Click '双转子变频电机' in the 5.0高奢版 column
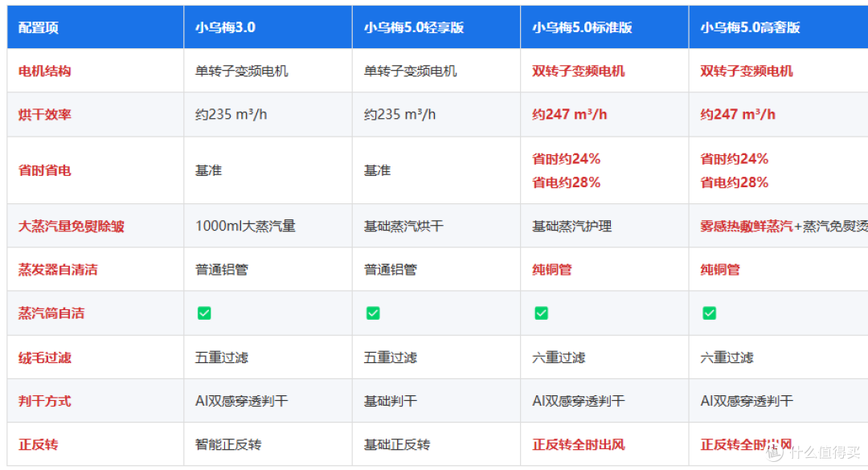868x470 pixels. [x=746, y=71]
